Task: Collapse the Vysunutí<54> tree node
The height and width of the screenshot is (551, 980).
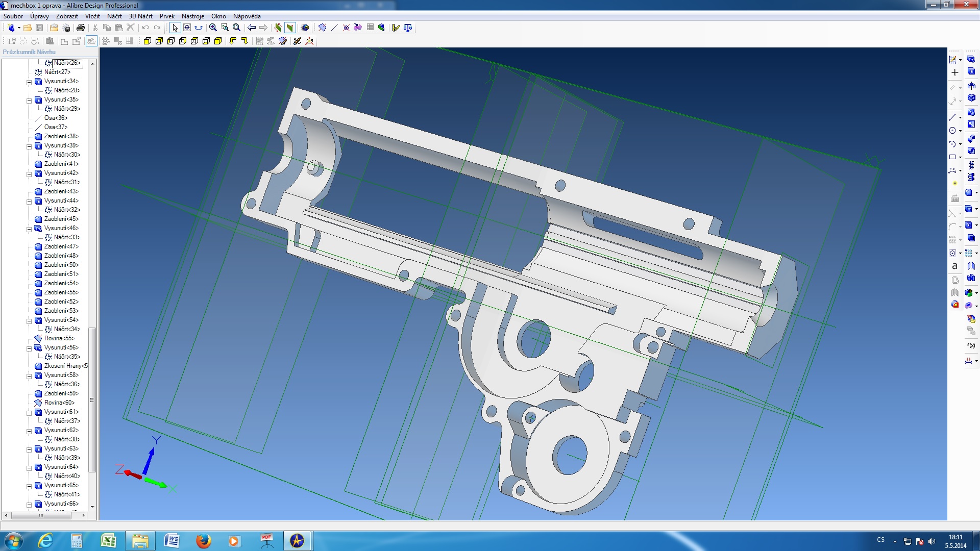Action: [x=29, y=320]
